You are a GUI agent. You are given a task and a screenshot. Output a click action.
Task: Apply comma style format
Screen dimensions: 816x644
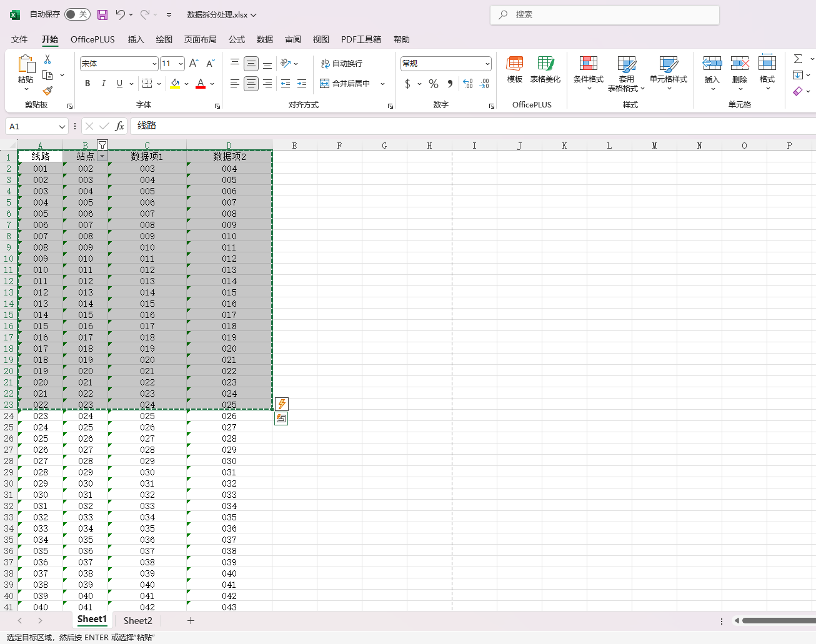pos(450,84)
